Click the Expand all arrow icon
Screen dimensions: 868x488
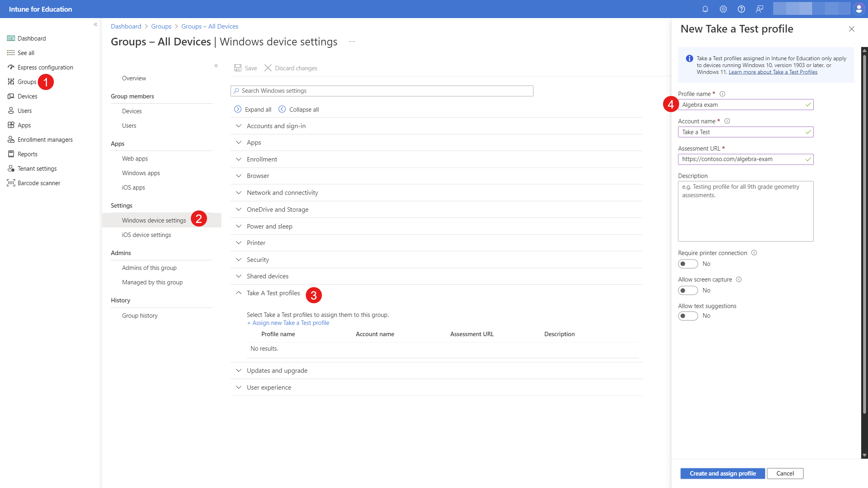[238, 109]
